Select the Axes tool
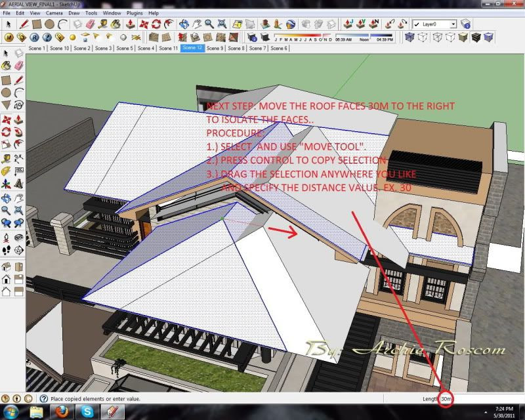 click(6, 184)
